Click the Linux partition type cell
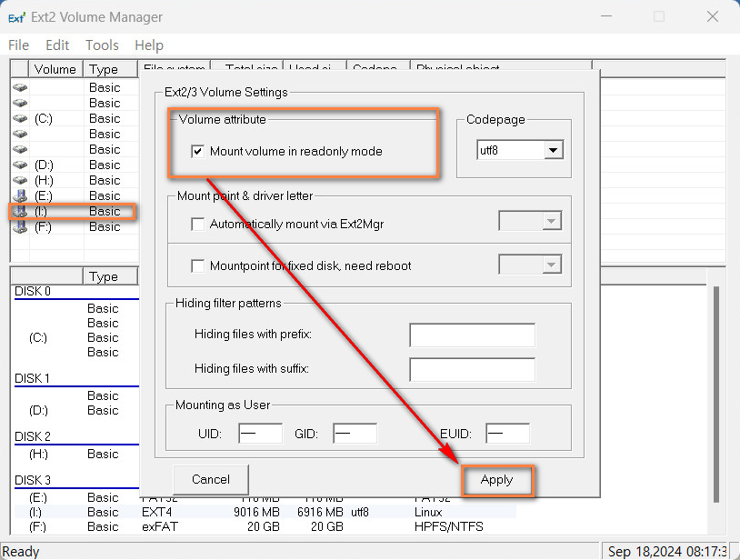740x560 pixels. [428, 513]
